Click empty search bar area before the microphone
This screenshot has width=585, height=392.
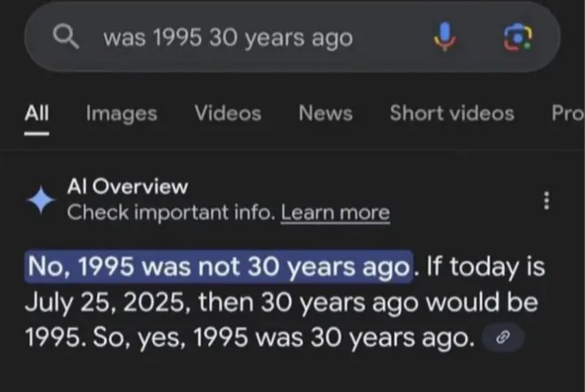tap(392, 37)
